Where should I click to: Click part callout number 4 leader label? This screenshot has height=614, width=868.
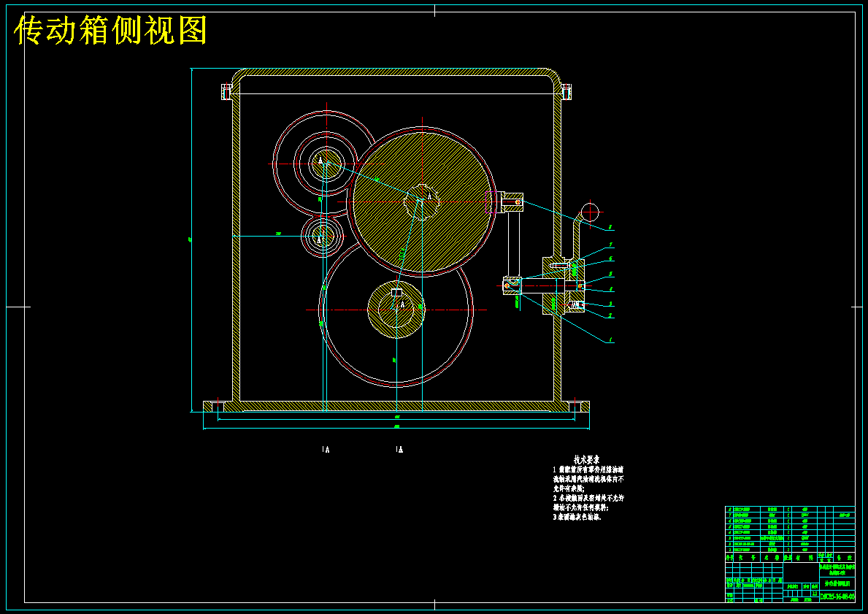pyautogui.click(x=610, y=288)
